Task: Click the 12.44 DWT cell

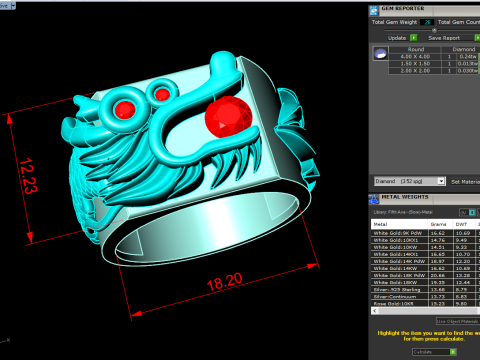Action: click(463, 282)
